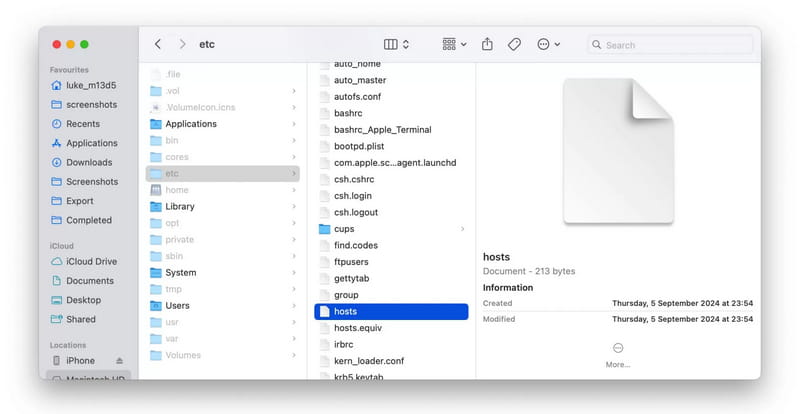800x414 pixels.
Task: Open the var folder
Action: click(222, 338)
